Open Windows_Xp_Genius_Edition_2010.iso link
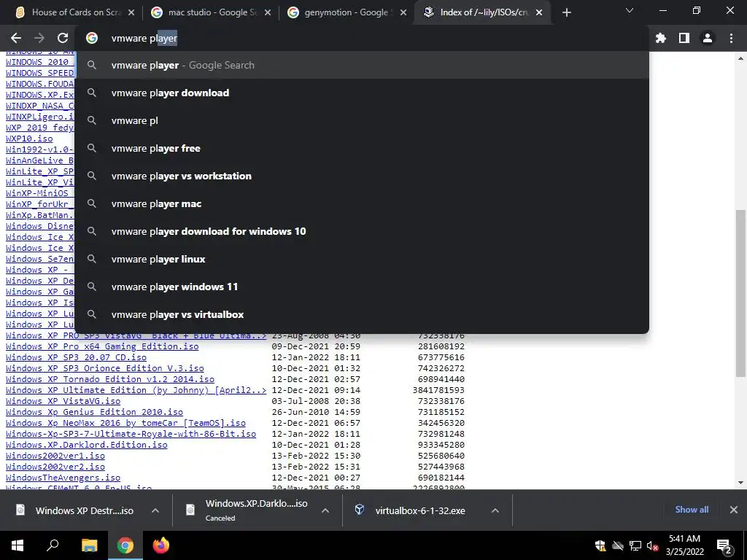The image size is (747, 560). [x=94, y=412]
